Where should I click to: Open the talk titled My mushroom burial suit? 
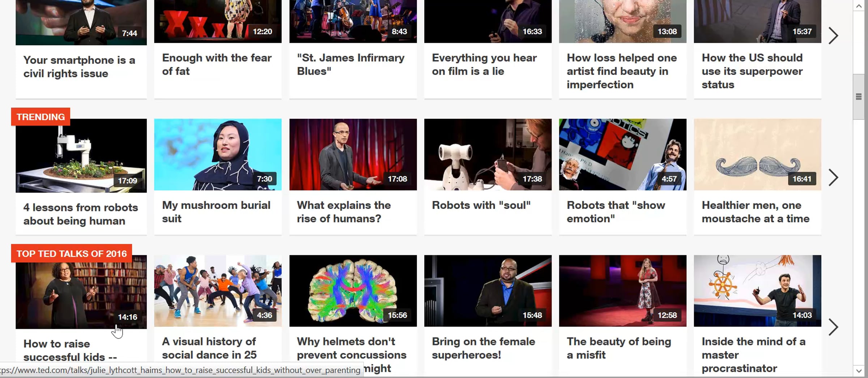click(216, 212)
